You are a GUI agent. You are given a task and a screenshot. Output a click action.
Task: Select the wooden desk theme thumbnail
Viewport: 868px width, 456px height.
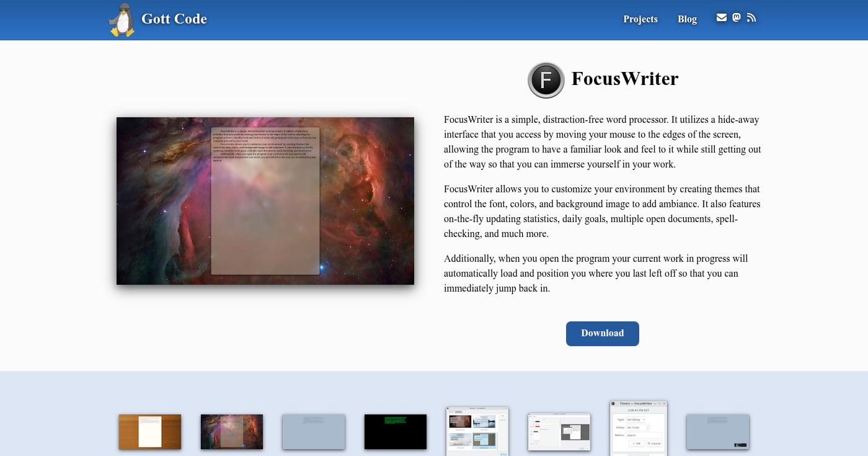[x=150, y=432]
